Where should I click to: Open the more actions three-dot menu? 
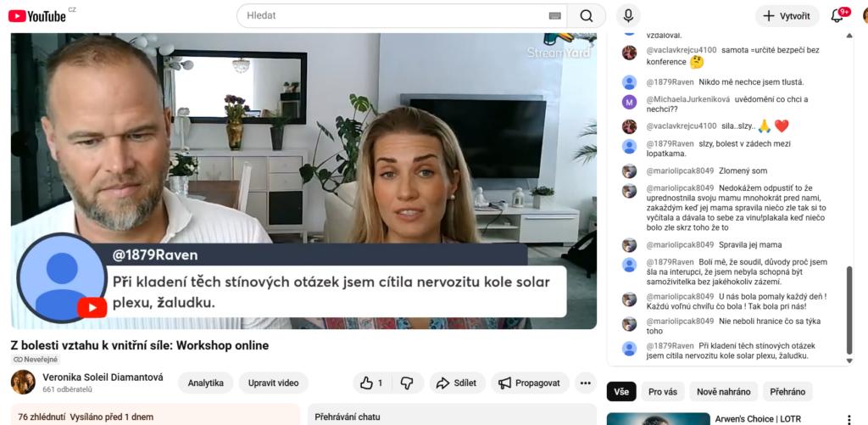tap(585, 383)
